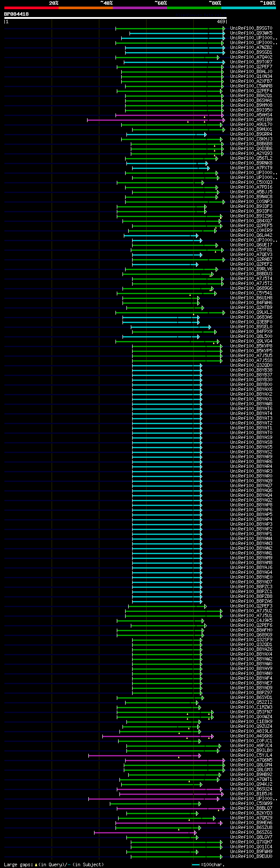Open hit UniRef100_B9SGT0
Image resolution: width=280 pixels, height=868 pixels.
[251, 28]
